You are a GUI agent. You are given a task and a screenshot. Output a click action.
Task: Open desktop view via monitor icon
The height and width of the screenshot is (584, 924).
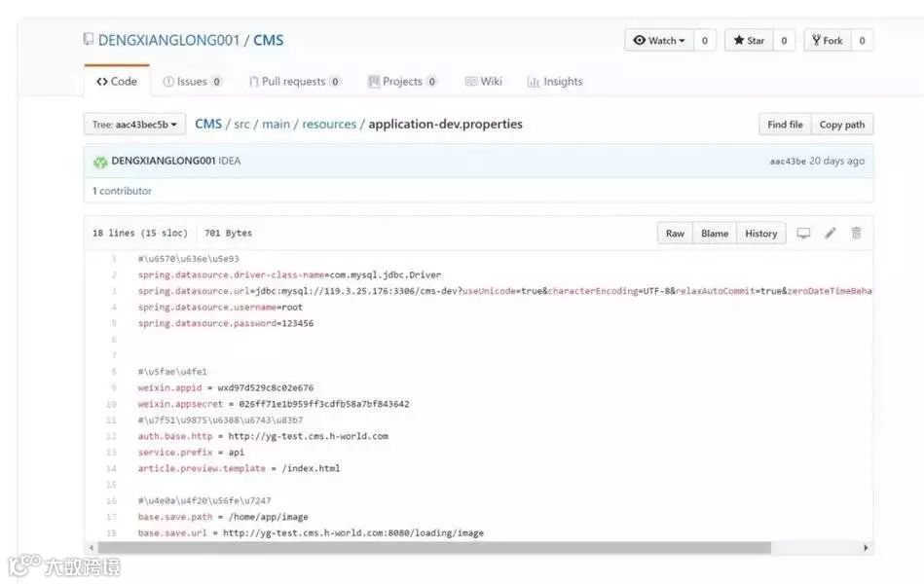tap(803, 234)
